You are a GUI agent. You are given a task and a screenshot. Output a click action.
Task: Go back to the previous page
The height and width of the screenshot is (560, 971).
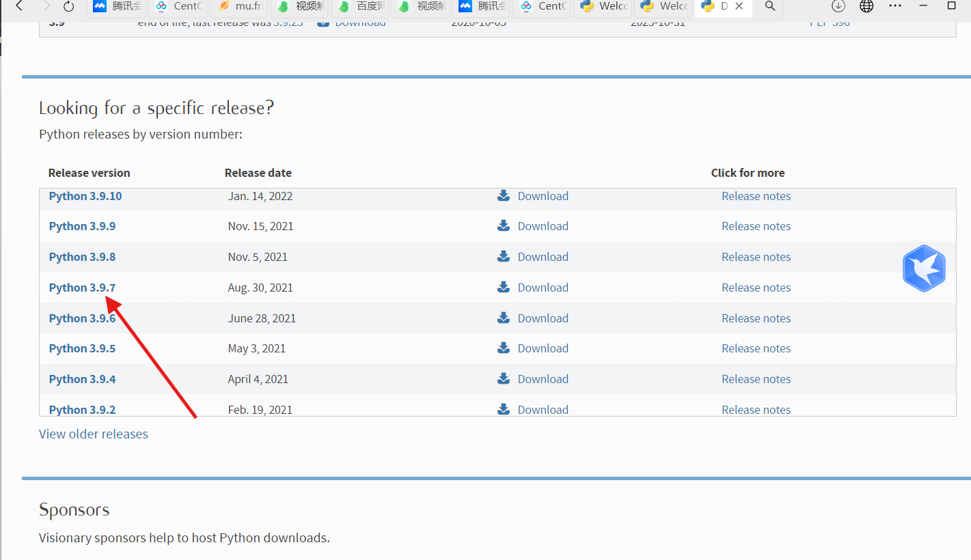[19, 6]
